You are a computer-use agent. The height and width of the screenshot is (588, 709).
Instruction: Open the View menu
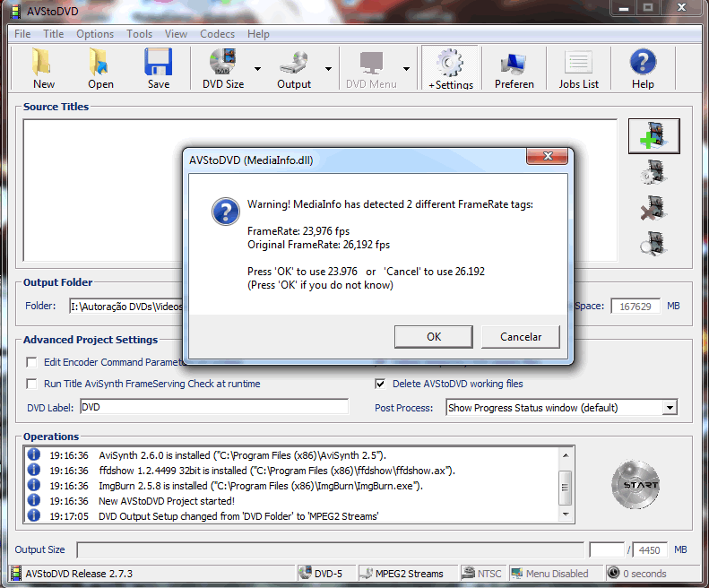[176, 34]
